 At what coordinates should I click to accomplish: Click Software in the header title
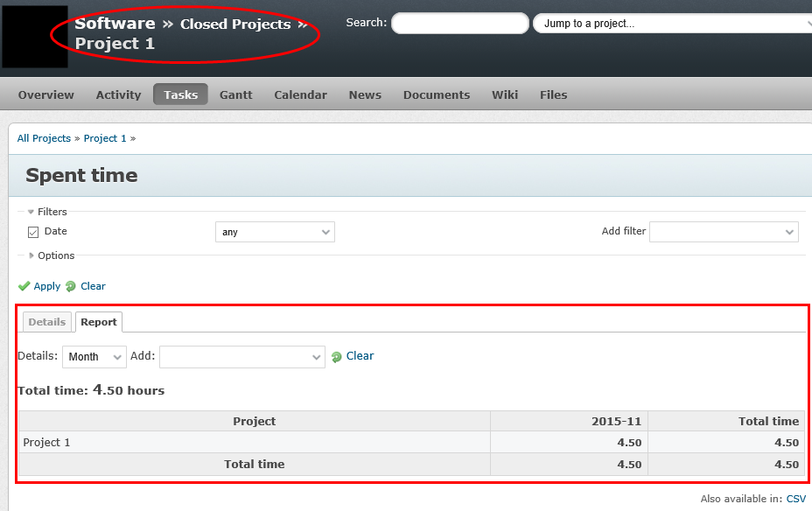tap(115, 24)
